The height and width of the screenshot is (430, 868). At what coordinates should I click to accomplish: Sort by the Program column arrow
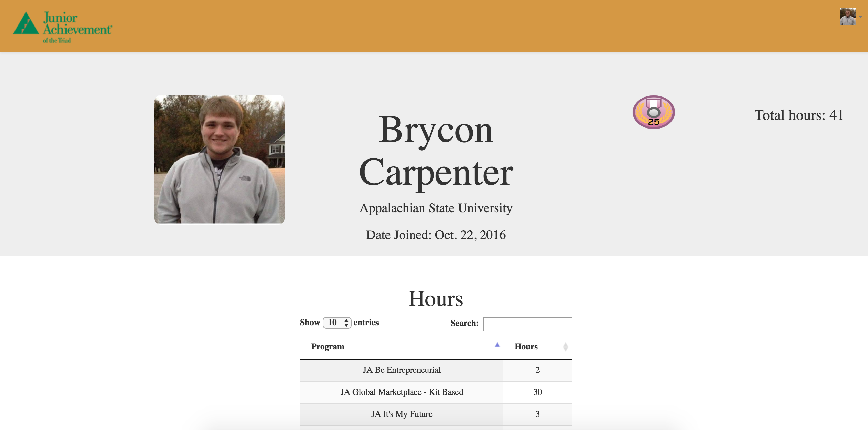[x=497, y=345]
